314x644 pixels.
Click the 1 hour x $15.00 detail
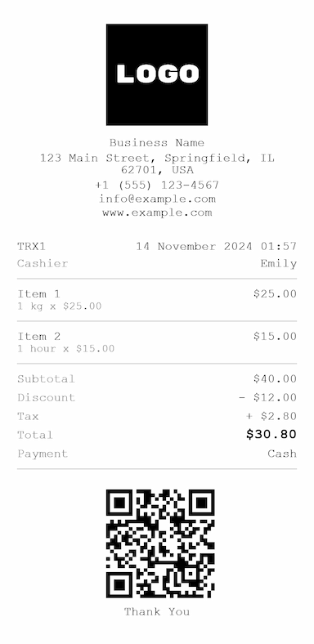click(65, 349)
